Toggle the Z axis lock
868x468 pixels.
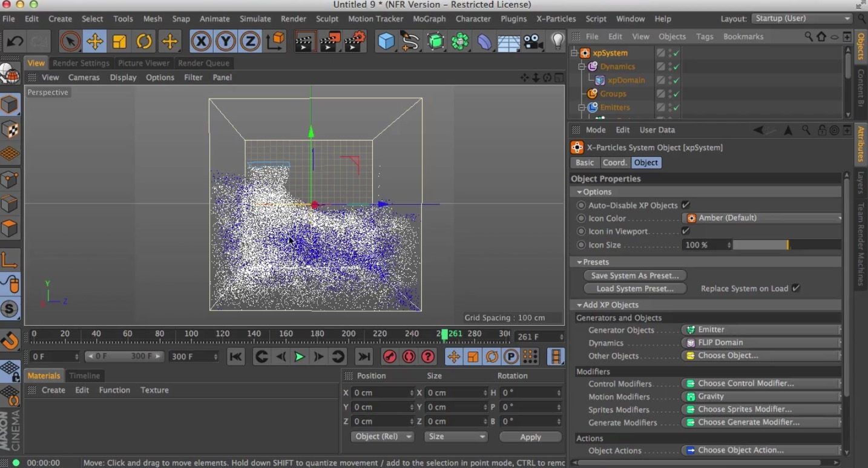click(249, 41)
